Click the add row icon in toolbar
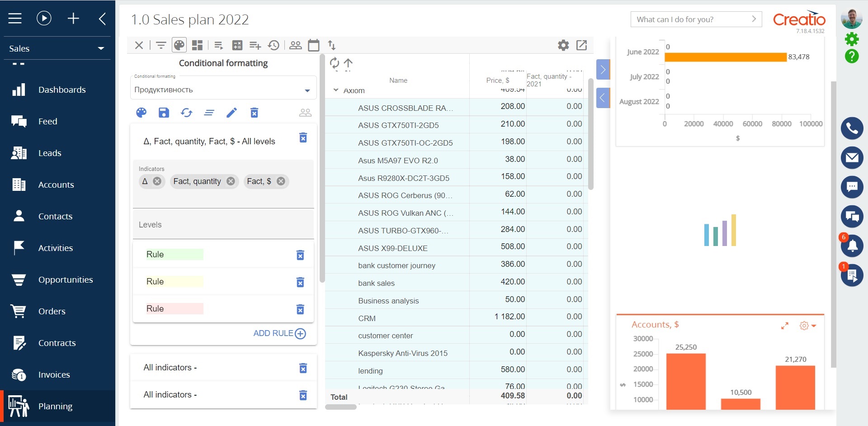 (x=255, y=45)
